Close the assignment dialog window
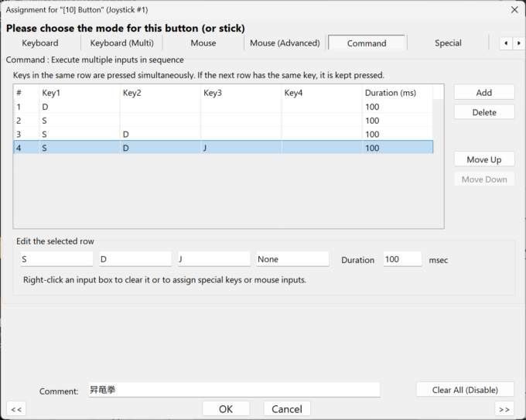 tap(514, 10)
